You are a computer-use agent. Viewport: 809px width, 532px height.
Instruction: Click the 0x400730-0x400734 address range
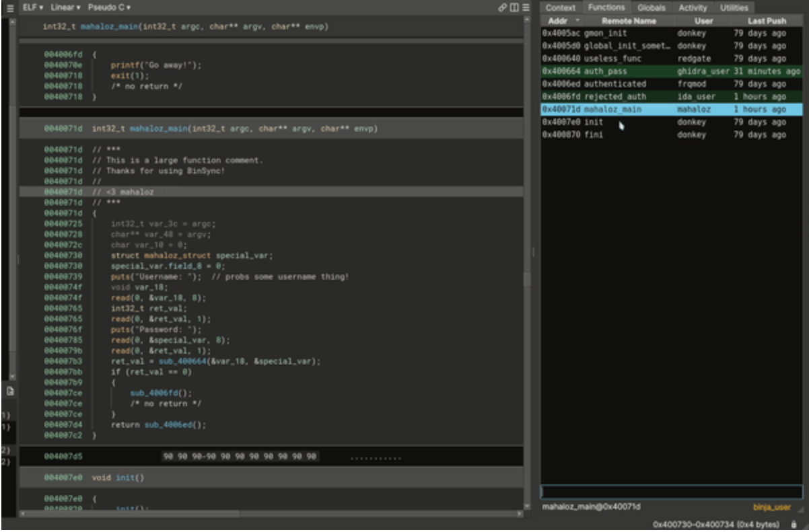pyautogui.click(x=716, y=524)
